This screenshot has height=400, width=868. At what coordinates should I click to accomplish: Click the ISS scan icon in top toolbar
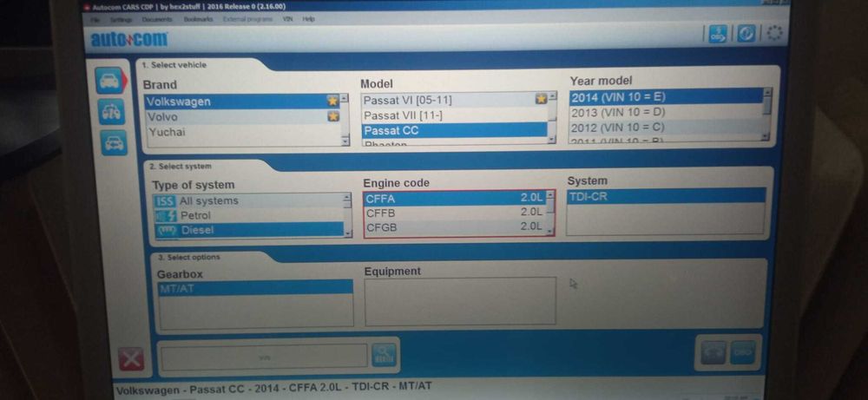click(718, 34)
